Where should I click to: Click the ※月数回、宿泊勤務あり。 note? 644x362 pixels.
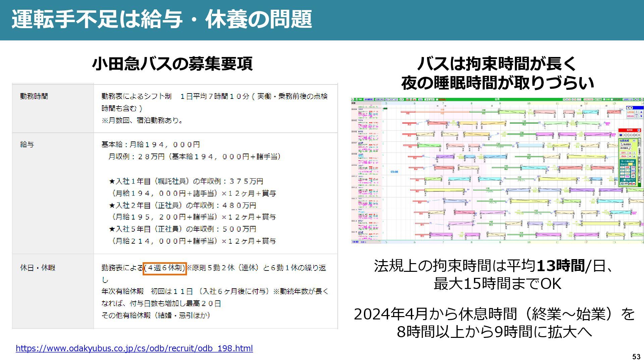pos(142,120)
